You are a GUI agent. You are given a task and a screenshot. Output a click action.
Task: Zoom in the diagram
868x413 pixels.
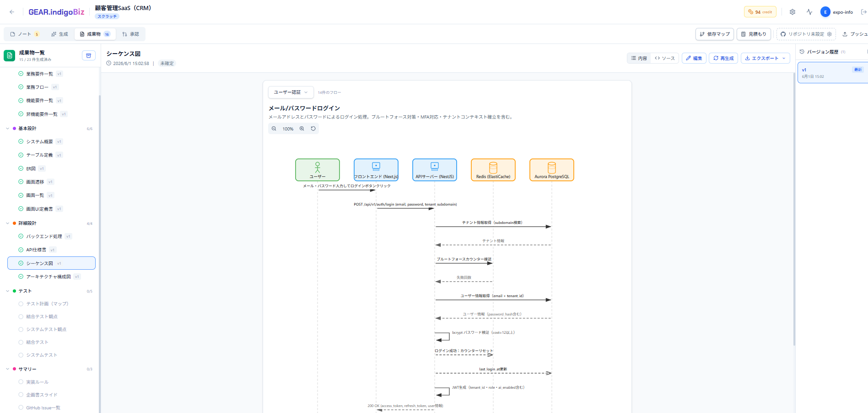[302, 129]
